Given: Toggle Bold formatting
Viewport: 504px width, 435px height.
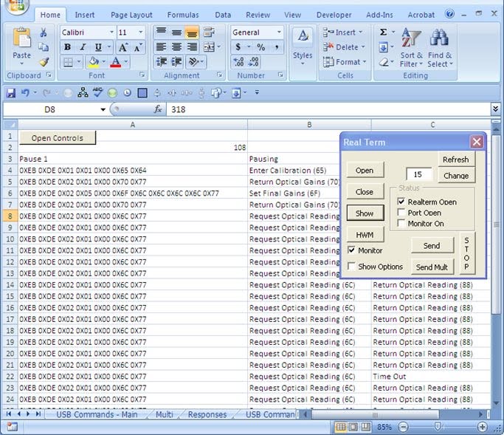Looking at the screenshot, I should (x=67, y=47).
